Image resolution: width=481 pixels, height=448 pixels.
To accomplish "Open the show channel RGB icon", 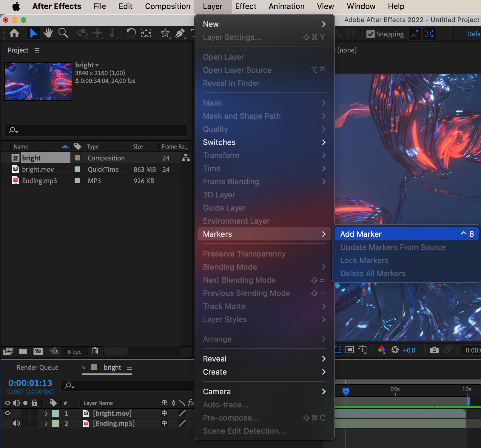I will (382, 350).
